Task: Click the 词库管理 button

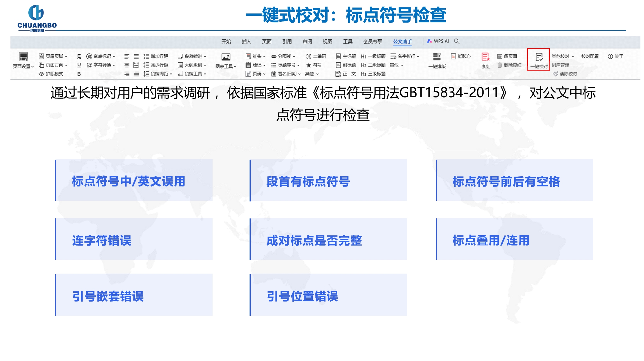Action: click(560, 65)
